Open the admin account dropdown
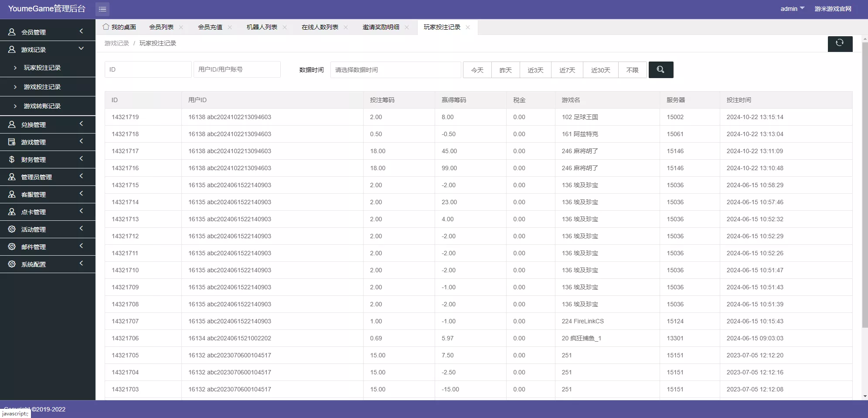Image resolution: width=868 pixels, height=418 pixels. (x=792, y=8)
